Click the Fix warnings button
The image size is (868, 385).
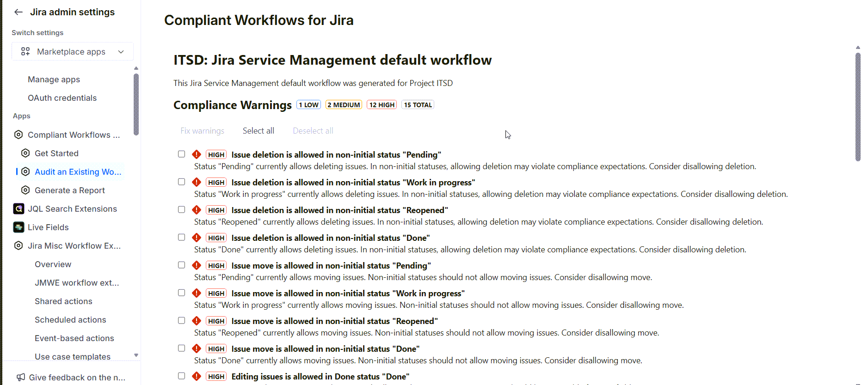click(x=202, y=131)
